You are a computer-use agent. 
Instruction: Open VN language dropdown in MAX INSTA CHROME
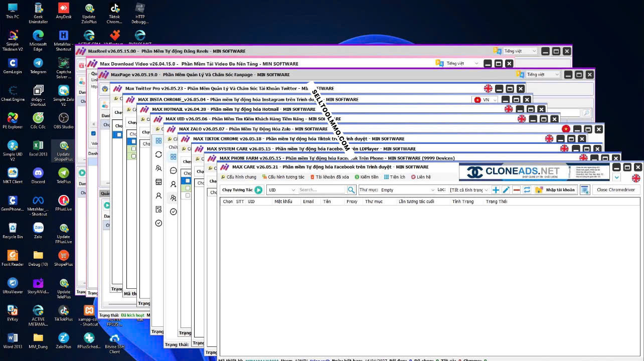(485, 100)
